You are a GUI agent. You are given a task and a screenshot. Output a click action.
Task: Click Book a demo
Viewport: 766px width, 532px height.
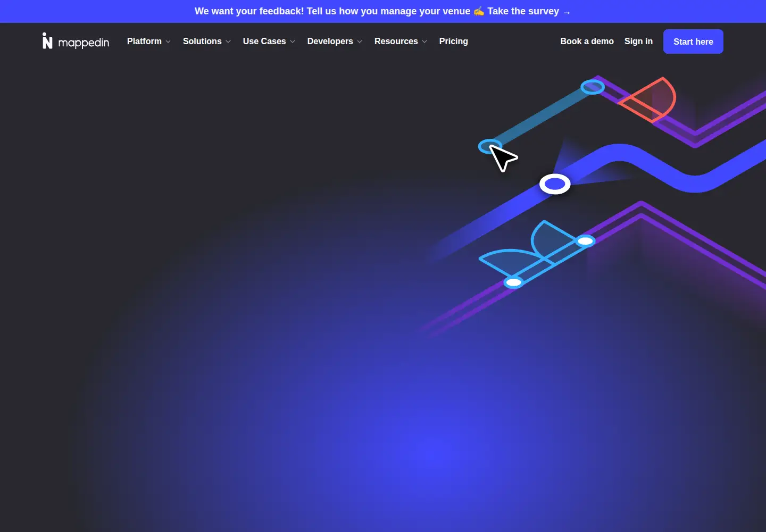coord(587,41)
